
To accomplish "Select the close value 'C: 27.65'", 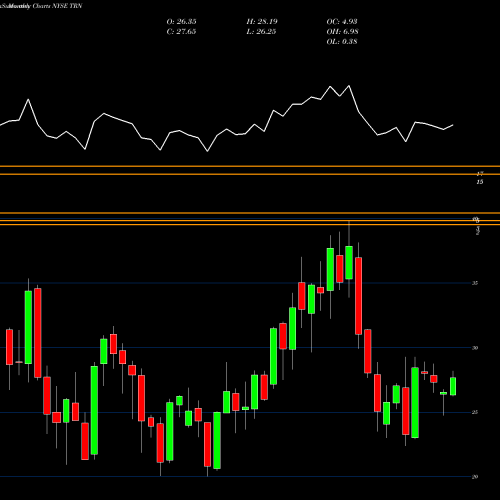I will 181,31.
